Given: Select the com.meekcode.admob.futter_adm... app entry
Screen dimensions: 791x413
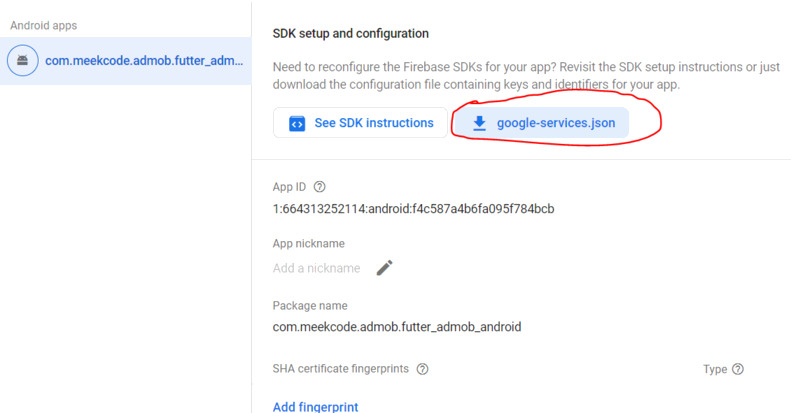Looking at the screenshot, I should pos(125,61).
